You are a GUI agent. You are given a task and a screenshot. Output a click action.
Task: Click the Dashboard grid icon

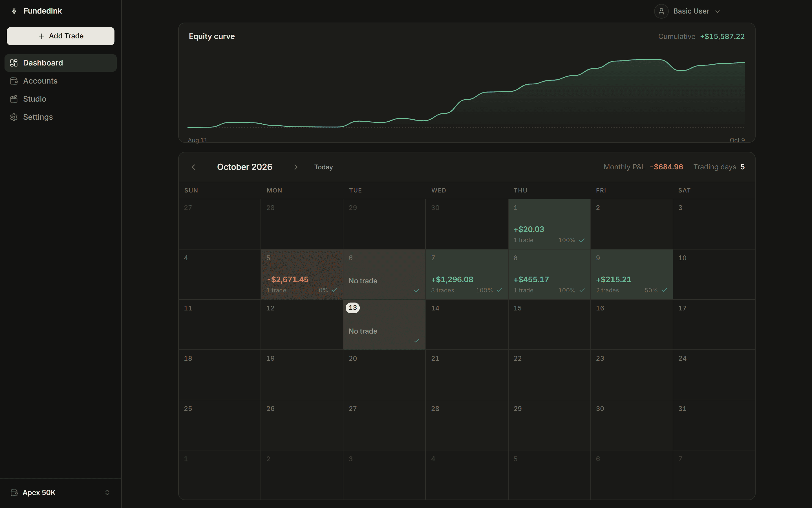[14, 63]
